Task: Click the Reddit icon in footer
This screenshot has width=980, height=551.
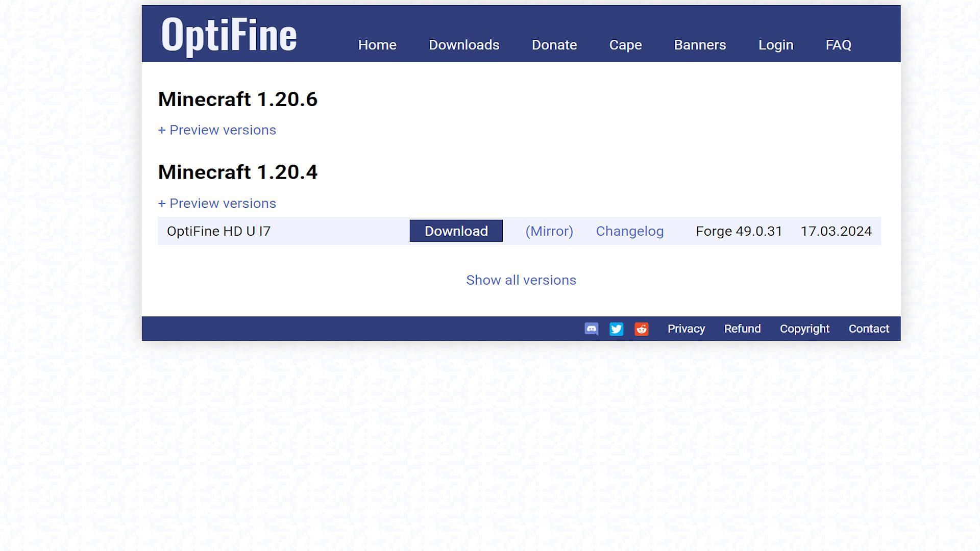Action: (642, 329)
